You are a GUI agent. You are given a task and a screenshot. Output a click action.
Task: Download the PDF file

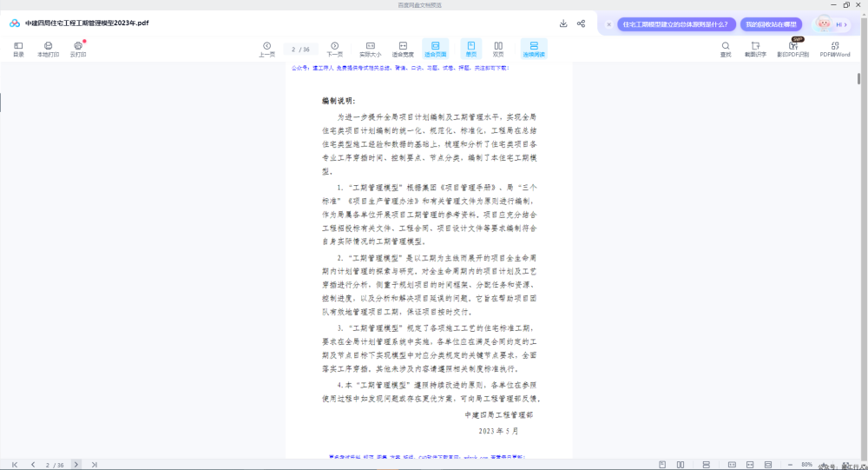pos(563,23)
